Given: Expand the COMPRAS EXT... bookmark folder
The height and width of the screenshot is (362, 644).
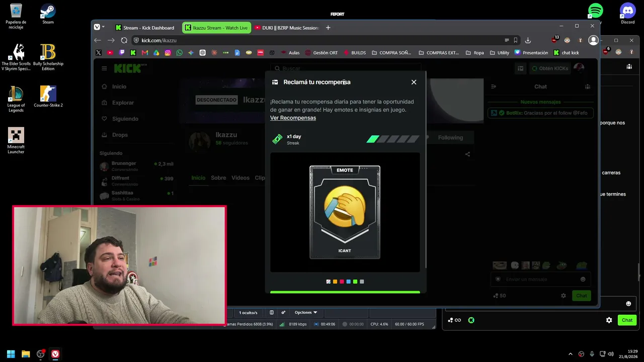Looking at the screenshot, I should (x=438, y=53).
